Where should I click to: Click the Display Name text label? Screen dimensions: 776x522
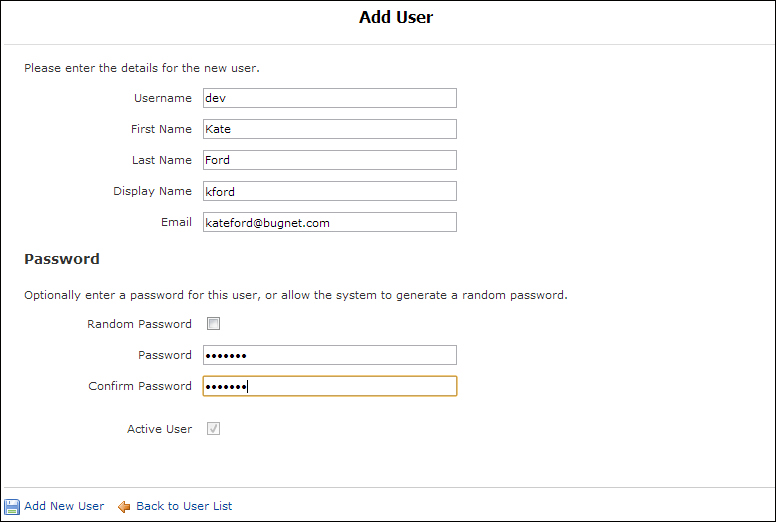click(x=152, y=191)
